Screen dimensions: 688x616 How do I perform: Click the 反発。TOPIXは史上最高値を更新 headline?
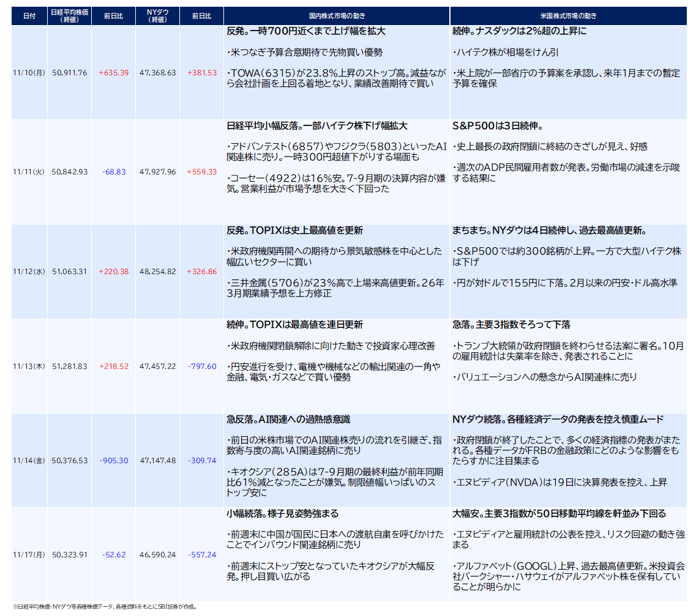coord(294,231)
